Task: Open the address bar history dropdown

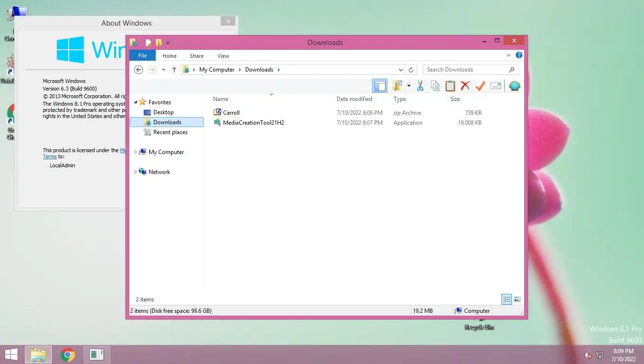Action: 401,70
